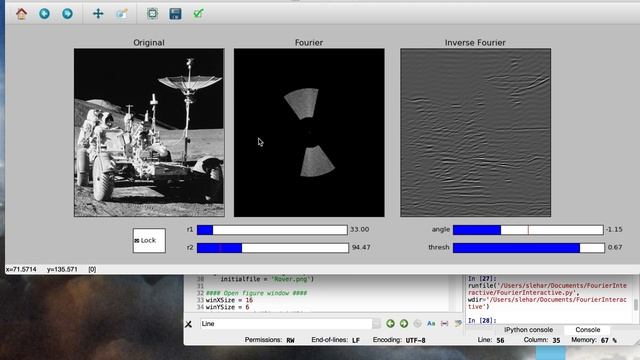The width and height of the screenshot is (640, 360).
Task: Click the thresh slider bar
Action: [529, 248]
